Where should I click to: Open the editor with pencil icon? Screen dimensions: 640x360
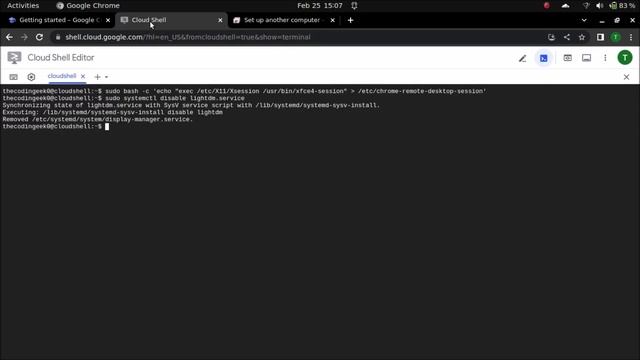click(522, 58)
